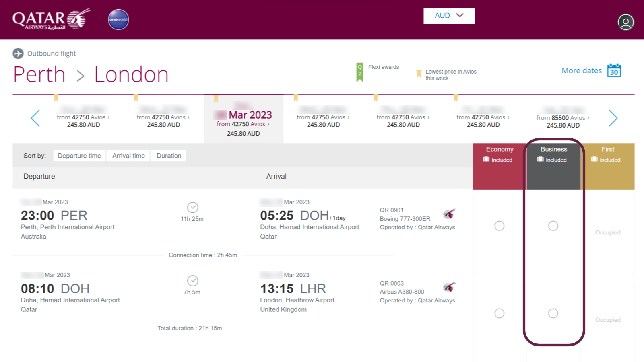Click the Occupied label in First for QR 0901
The image size is (644, 362).
click(x=608, y=232)
